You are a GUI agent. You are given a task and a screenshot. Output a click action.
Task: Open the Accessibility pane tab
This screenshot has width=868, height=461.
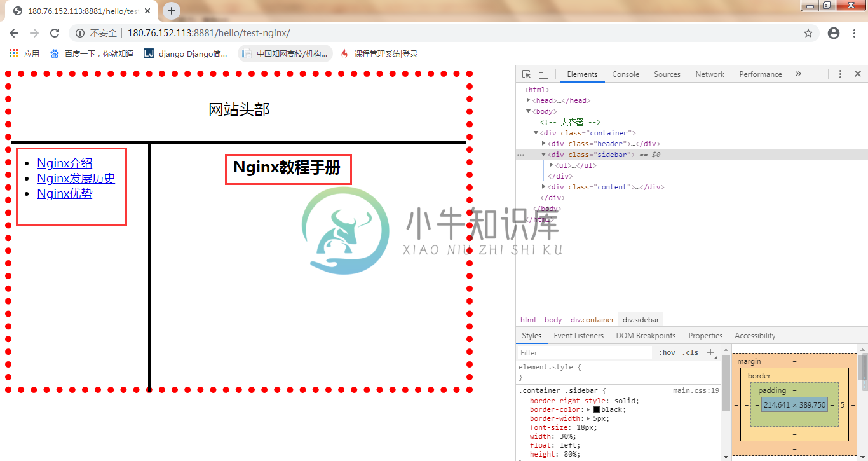point(755,336)
